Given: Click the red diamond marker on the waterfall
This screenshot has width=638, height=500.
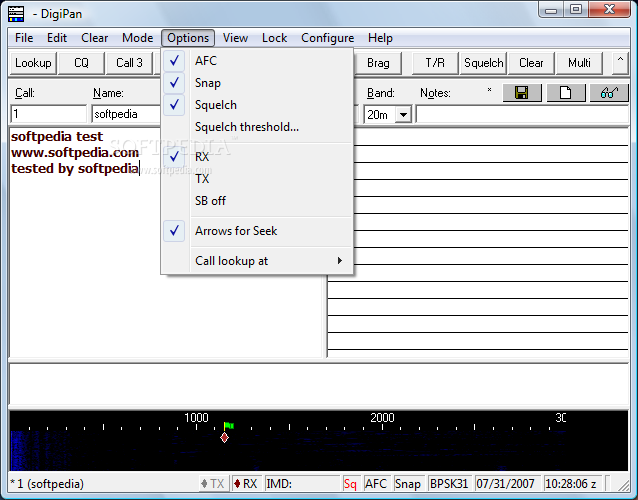Looking at the screenshot, I should point(225,438).
